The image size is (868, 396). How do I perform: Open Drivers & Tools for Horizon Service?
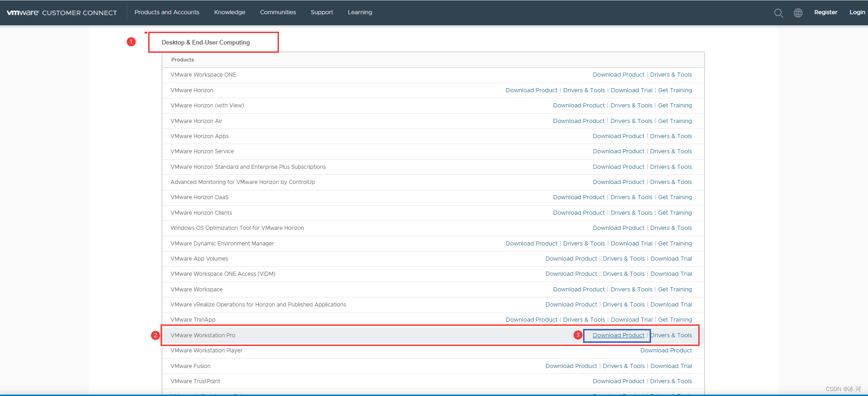671,151
